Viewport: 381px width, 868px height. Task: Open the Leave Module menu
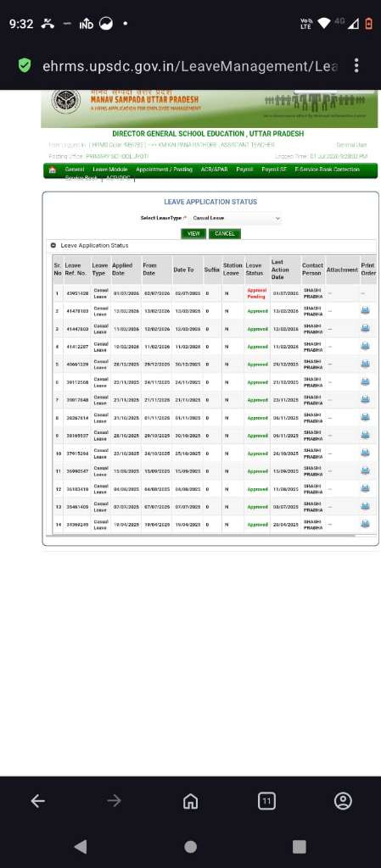click(109, 170)
